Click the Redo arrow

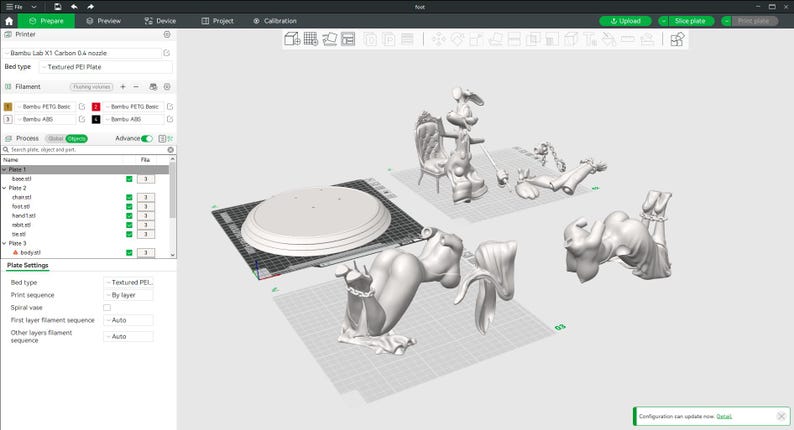click(91, 7)
